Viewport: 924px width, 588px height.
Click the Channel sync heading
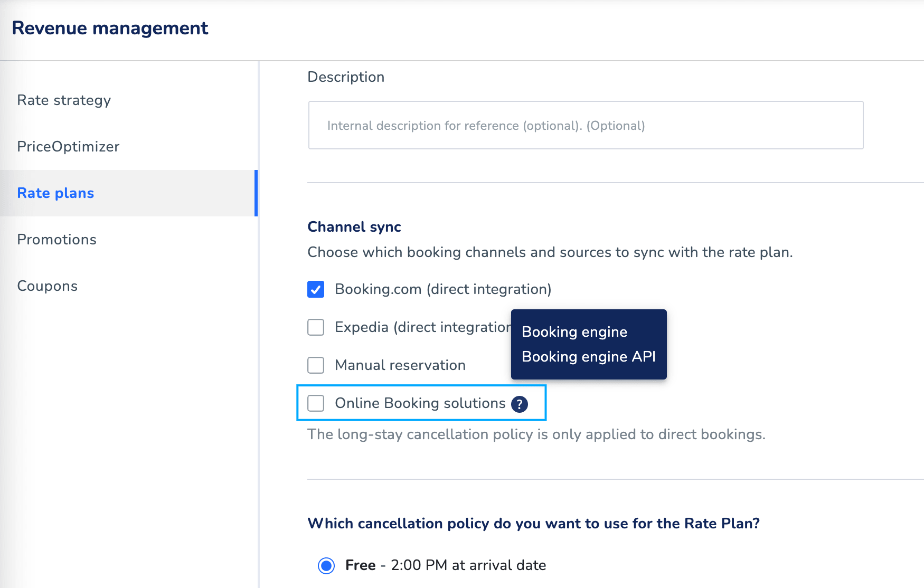[354, 227]
